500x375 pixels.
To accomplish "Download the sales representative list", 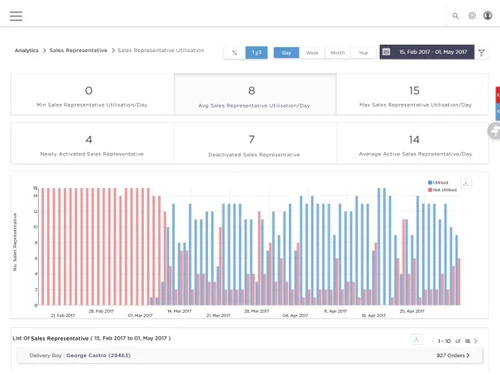I will [416, 339].
